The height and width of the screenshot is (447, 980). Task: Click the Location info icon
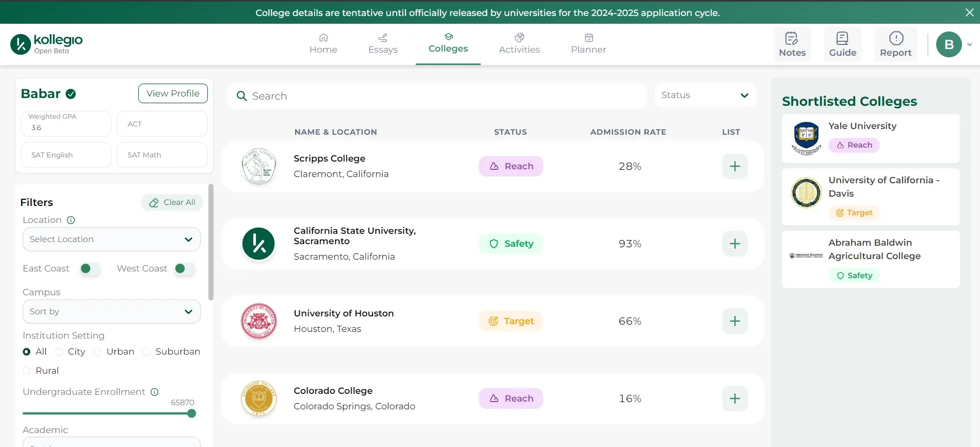click(71, 220)
